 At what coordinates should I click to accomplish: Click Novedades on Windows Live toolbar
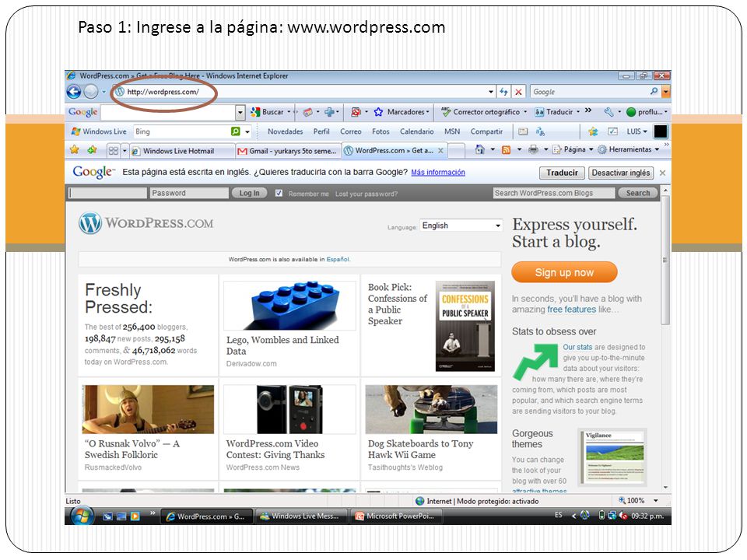286,131
